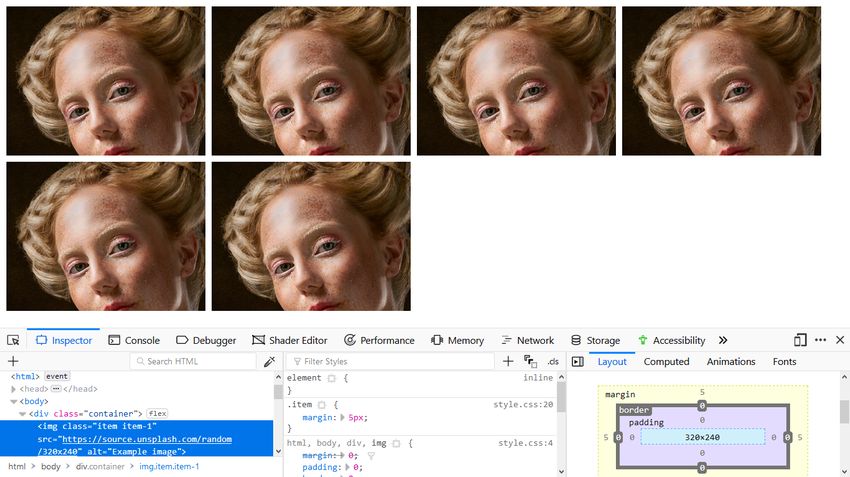Toggle the flex overlay badge
850x477 pixels.
[x=157, y=414]
